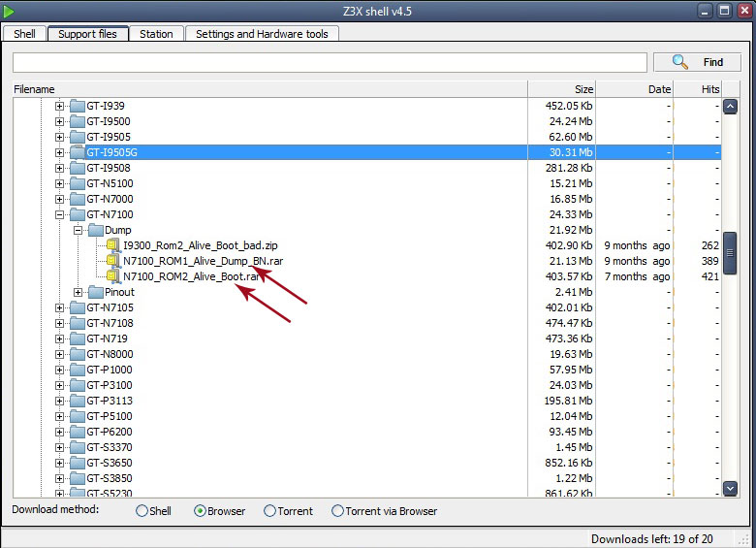The height and width of the screenshot is (548, 756).
Task: Click the 262 hits value
Action: tap(709, 245)
